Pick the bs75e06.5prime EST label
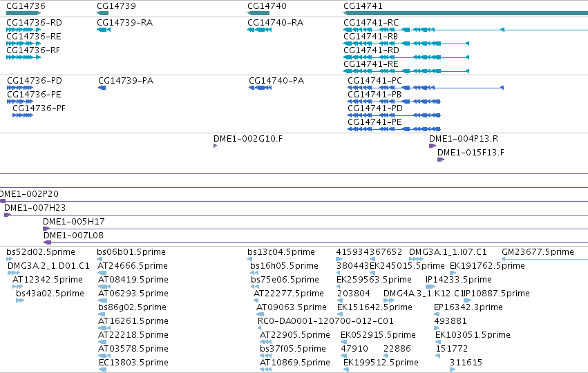The height and width of the screenshot is (373, 588). (x=285, y=280)
